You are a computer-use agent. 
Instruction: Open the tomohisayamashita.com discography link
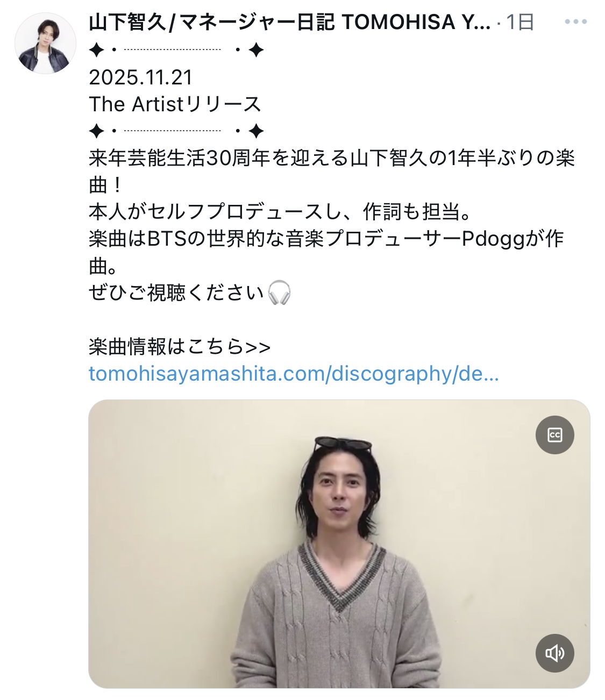point(294,374)
